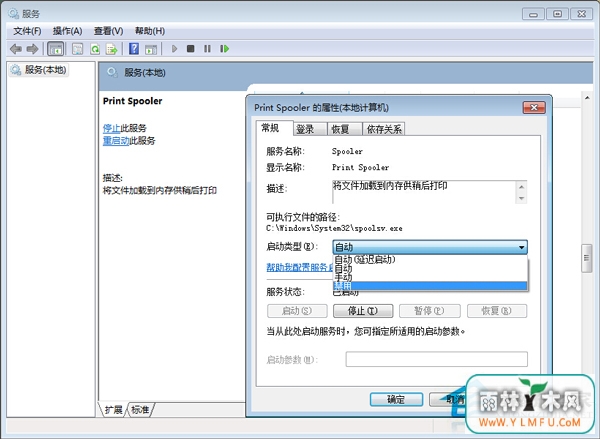Click the 恢复(R) button in service status
The width and height of the screenshot is (600, 439).
(497, 311)
